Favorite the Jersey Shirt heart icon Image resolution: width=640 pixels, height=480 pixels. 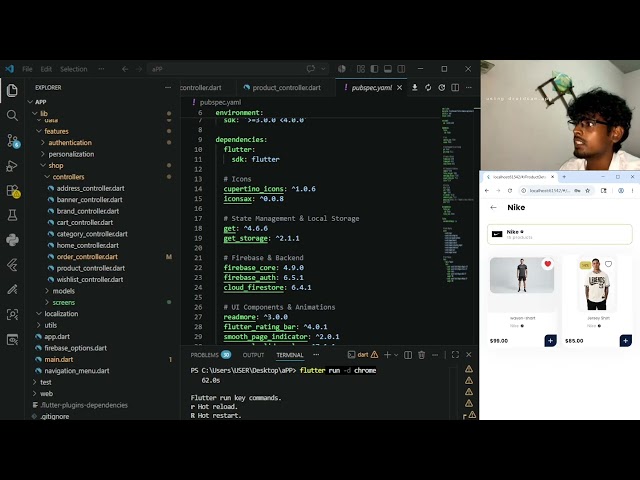click(608, 264)
